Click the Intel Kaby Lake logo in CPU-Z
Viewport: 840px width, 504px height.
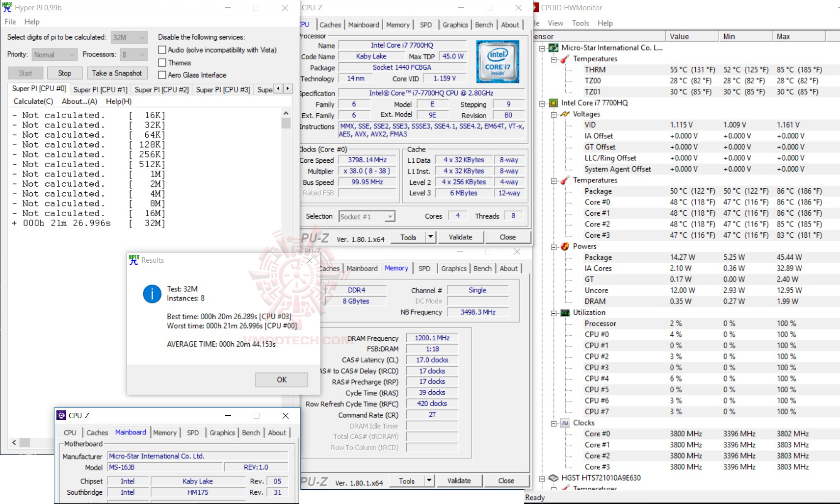[497, 62]
